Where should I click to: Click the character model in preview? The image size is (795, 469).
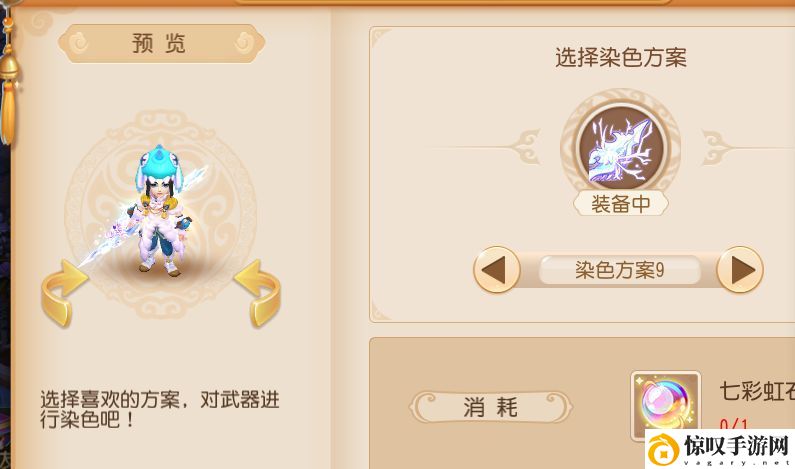point(160,210)
